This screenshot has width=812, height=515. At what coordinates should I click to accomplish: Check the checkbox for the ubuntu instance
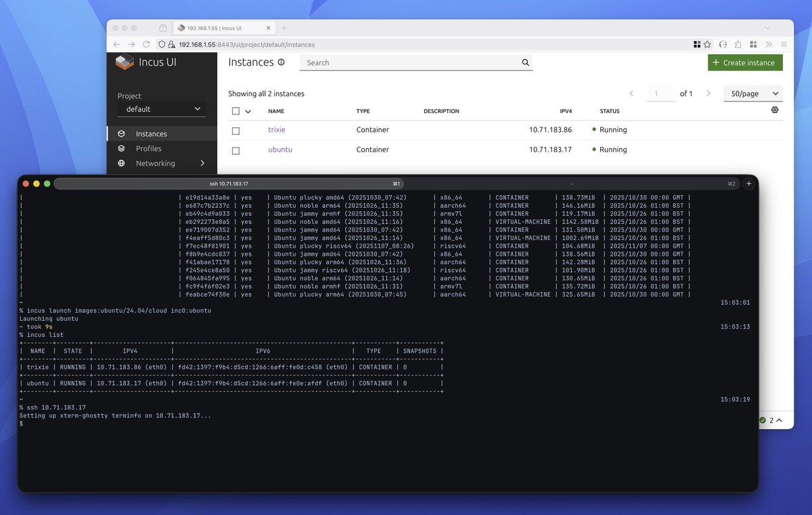pos(235,150)
